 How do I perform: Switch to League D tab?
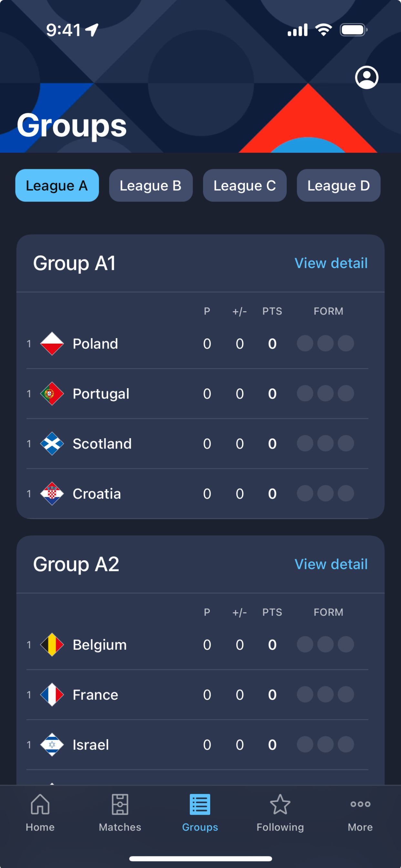coord(338,185)
